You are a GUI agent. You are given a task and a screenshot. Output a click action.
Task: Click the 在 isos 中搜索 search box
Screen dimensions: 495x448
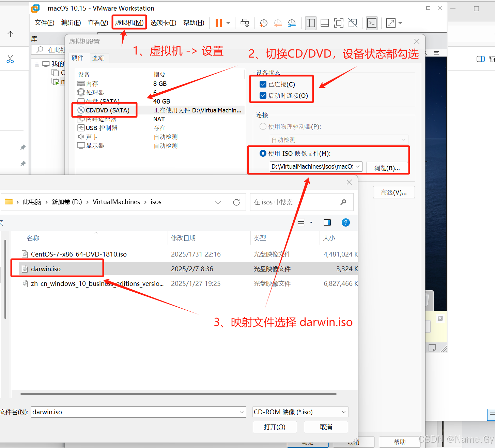tap(301, 202)
